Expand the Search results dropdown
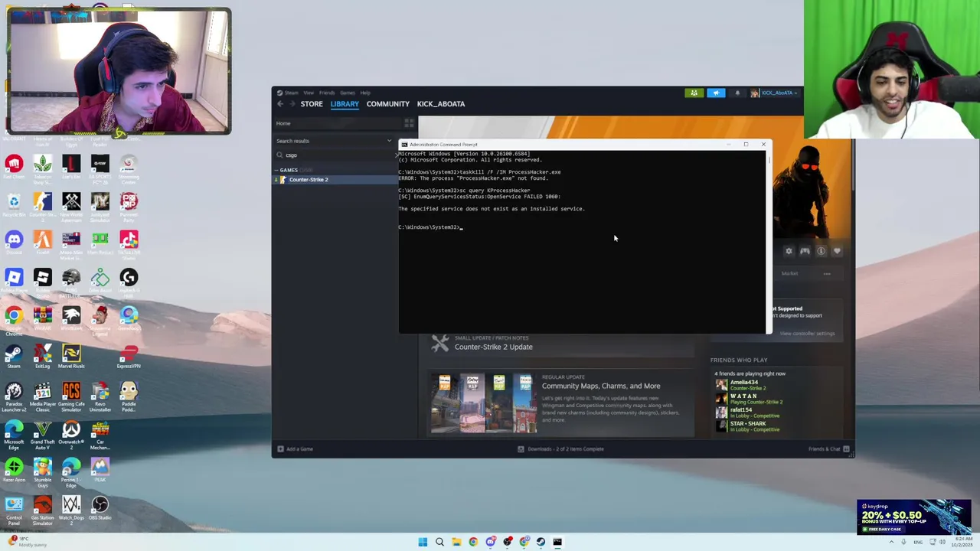The image size is (980, 551). pos(389,141)
